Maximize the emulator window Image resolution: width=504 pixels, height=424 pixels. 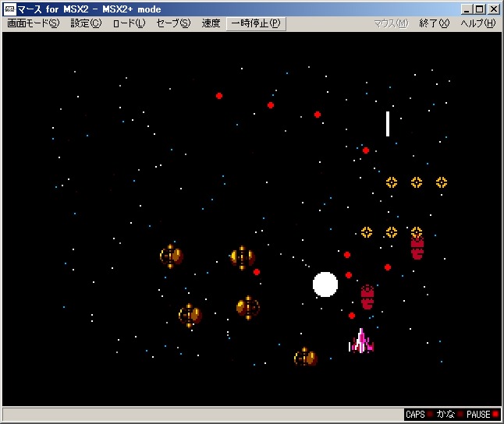(x=481, y=9)
